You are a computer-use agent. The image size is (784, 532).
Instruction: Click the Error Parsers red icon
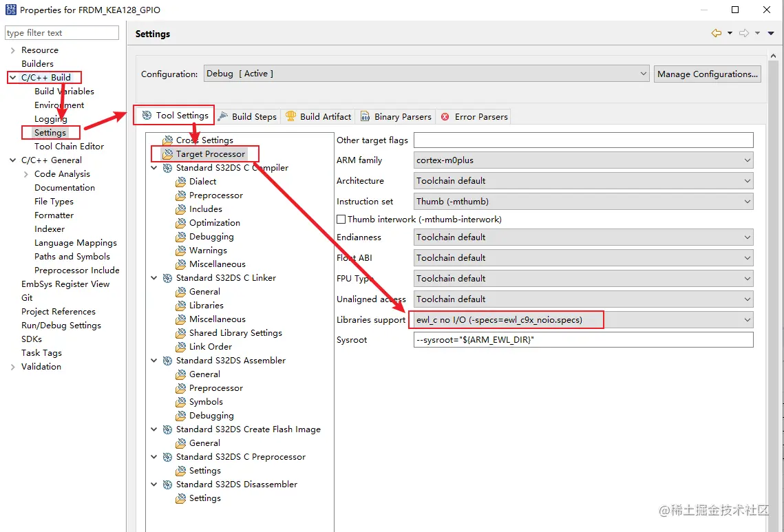coord(445,116)
